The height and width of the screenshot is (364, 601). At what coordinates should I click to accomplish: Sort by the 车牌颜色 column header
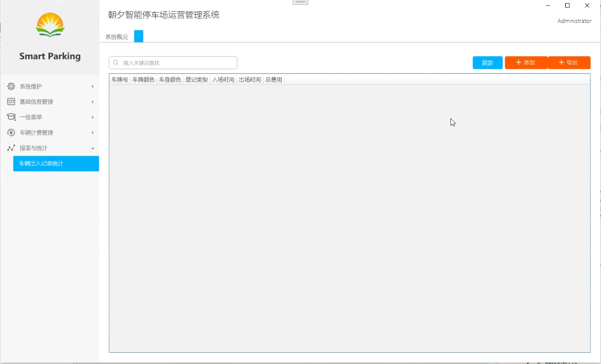pyautogui.click(x=143, y=80)
